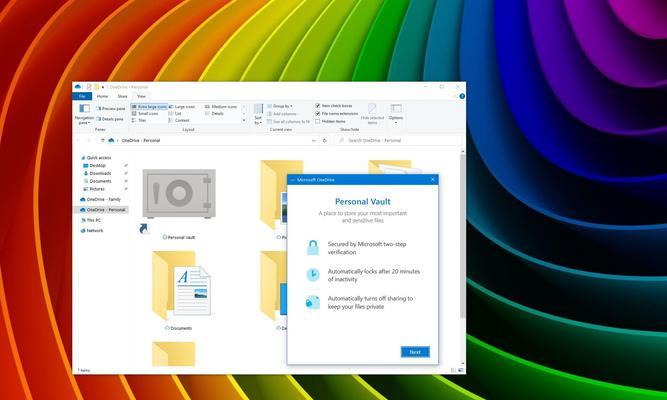Open Pictures in navigation pane
This screenshot has height=400, width=667.
click(94, 189)
